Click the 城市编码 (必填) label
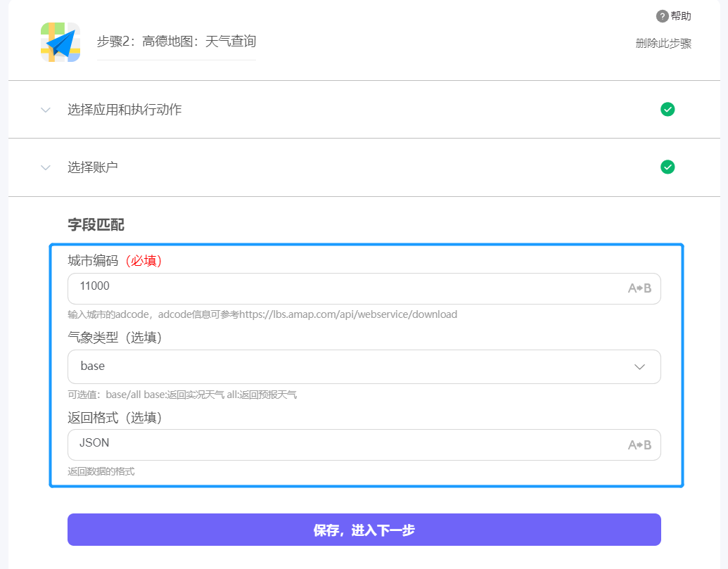The width and height of the screenshot is (728, 569). pos(115,261)
